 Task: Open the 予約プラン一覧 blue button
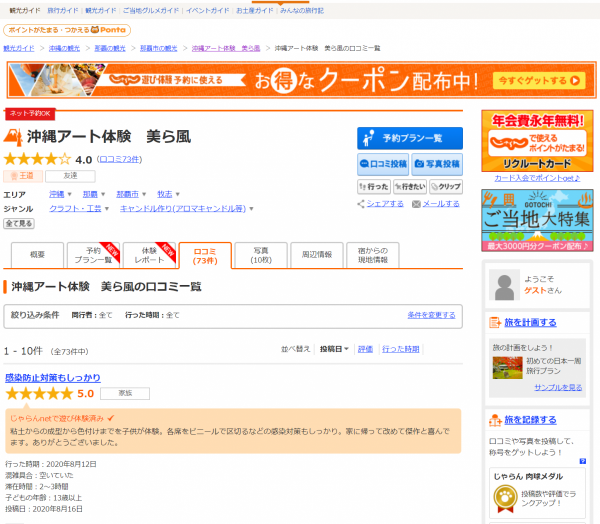coord(409,138)
